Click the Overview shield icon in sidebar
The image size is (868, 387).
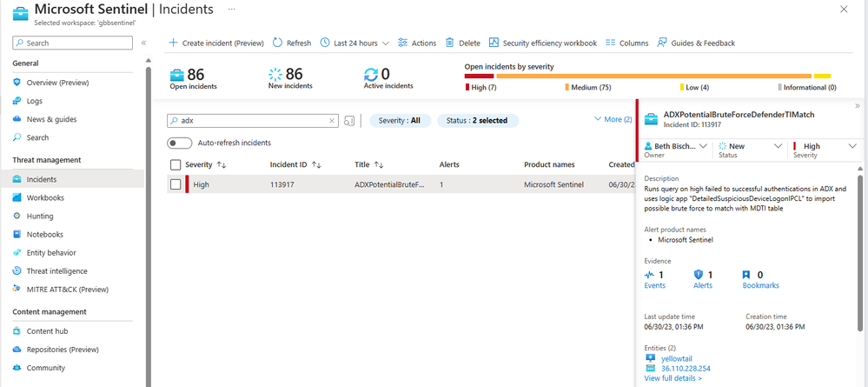[17, 83]
